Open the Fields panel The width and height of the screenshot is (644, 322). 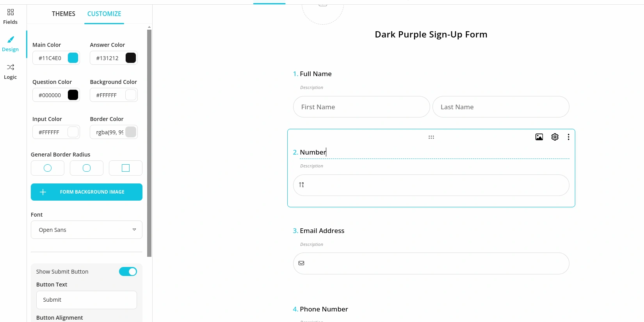[x=10, y=16]
